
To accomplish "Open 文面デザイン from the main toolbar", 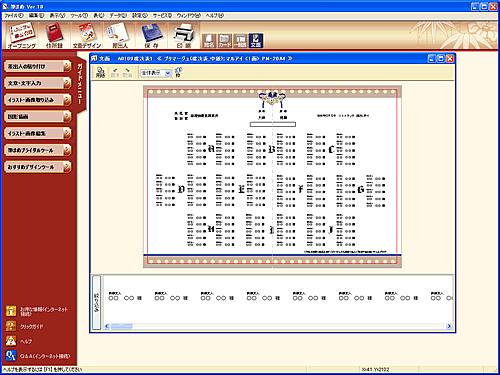I will pos(87,35).
